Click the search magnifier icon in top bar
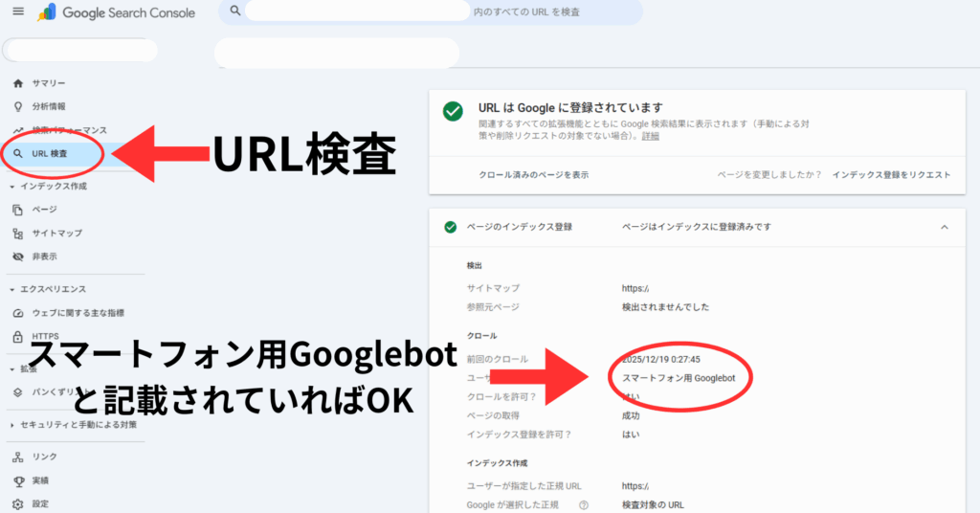 click(x=235, y=11)
